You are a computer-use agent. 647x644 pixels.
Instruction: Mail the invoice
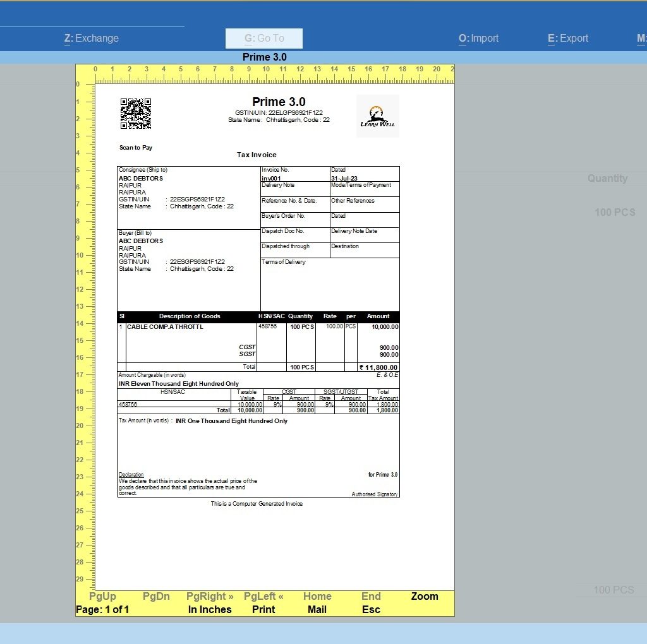point(317,609)
